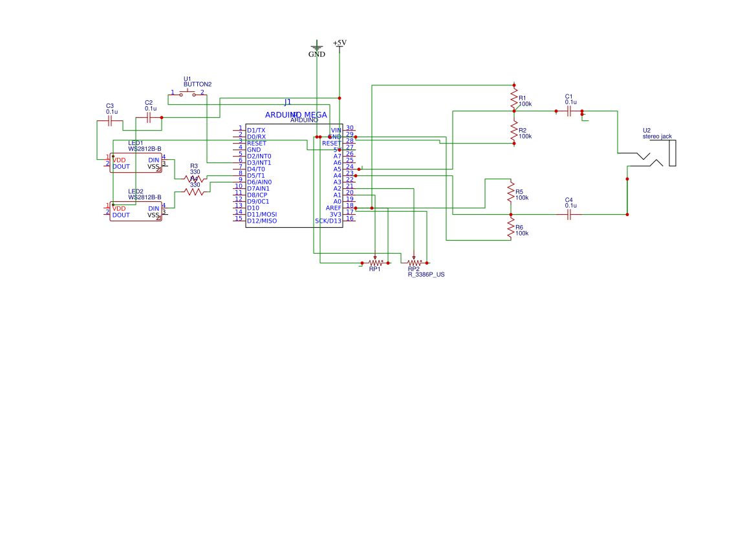Image resolution: width=756 pixels, height=535 pixels.
Task: Select the AREF pin label
Action: pos(333,208)
